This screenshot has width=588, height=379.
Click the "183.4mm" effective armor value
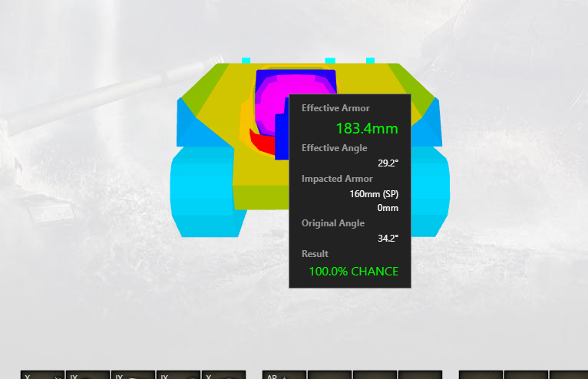[367, 128]
